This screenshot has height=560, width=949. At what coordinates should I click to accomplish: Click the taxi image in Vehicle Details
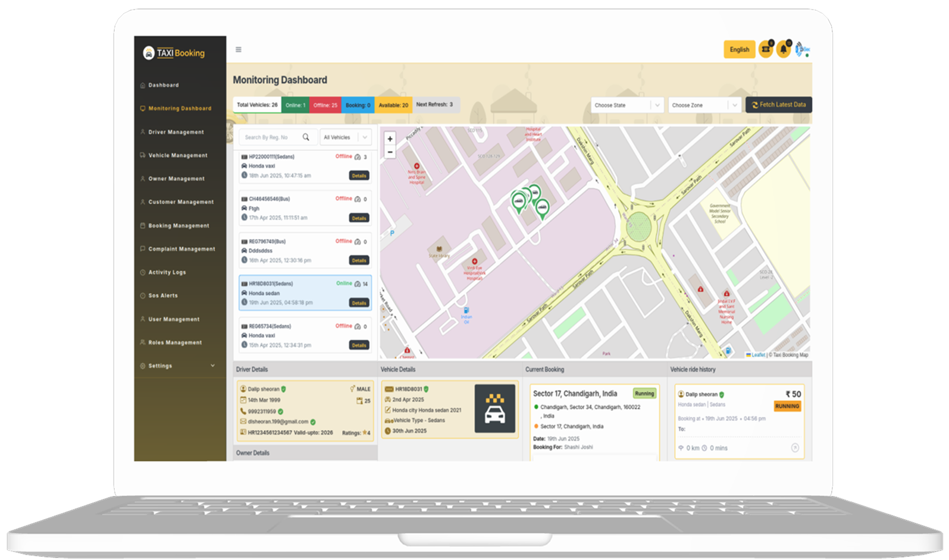click(x=494, y=408)
